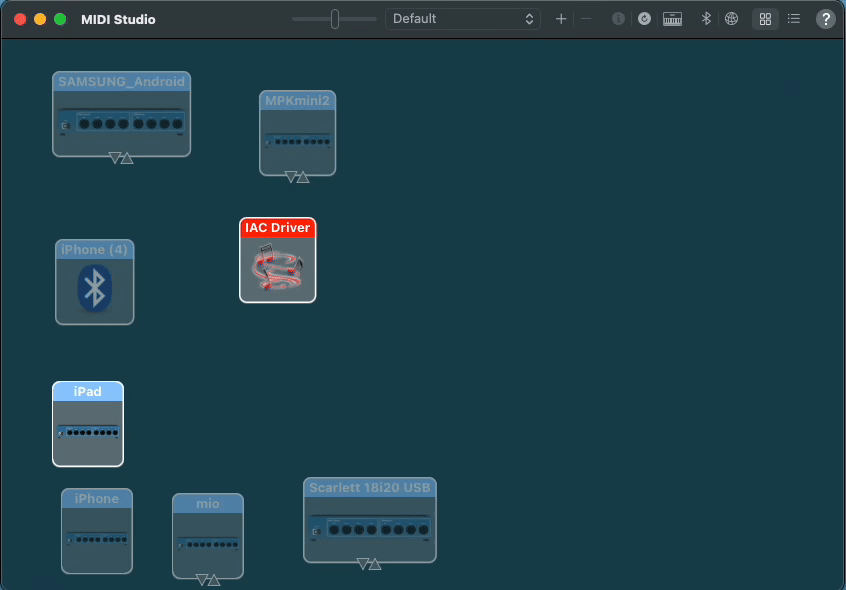Select the Scarlett 18i20 USB device

pyautogui.click(x=370, y=520)
